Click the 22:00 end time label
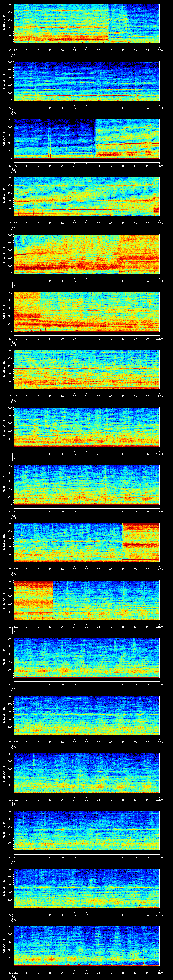The height and width of the screenshot is (980, 173). (x=160, y=454)
